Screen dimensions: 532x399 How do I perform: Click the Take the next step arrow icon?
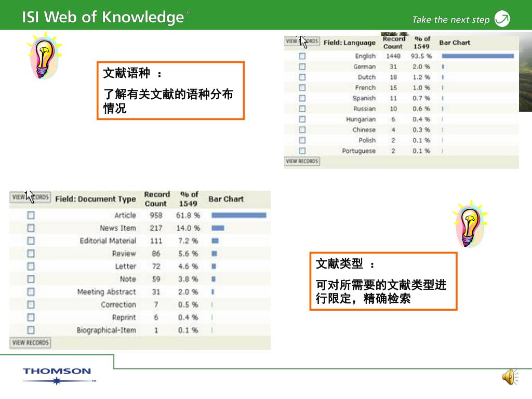[502, 19]
